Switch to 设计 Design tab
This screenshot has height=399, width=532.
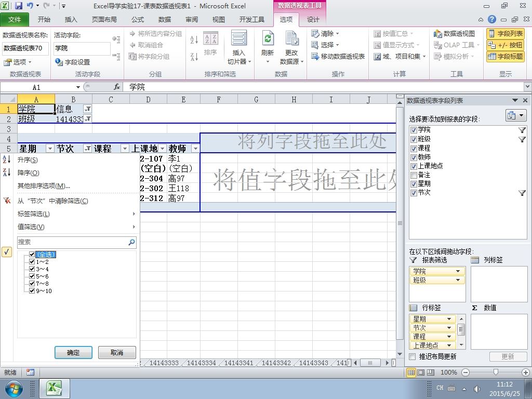313,20
